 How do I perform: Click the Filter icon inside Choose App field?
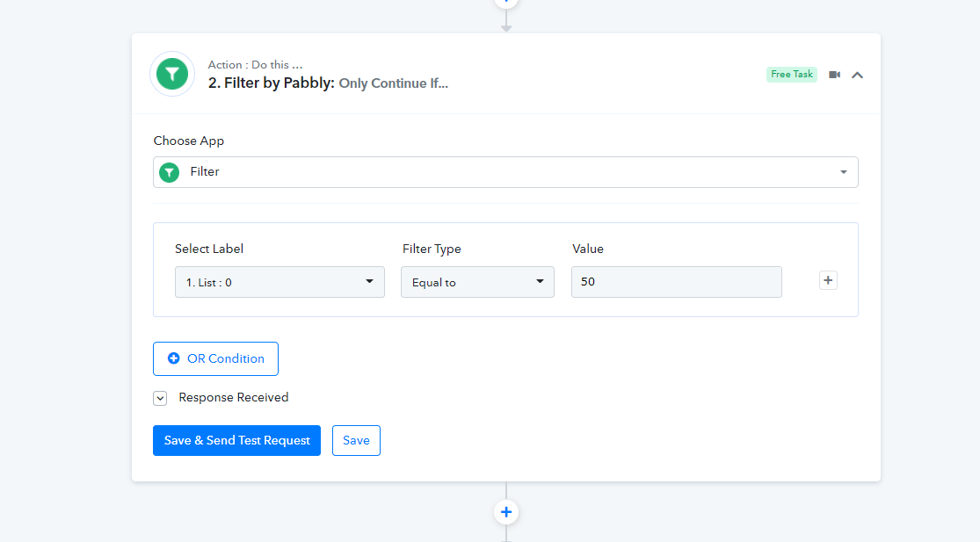point(169,172)
